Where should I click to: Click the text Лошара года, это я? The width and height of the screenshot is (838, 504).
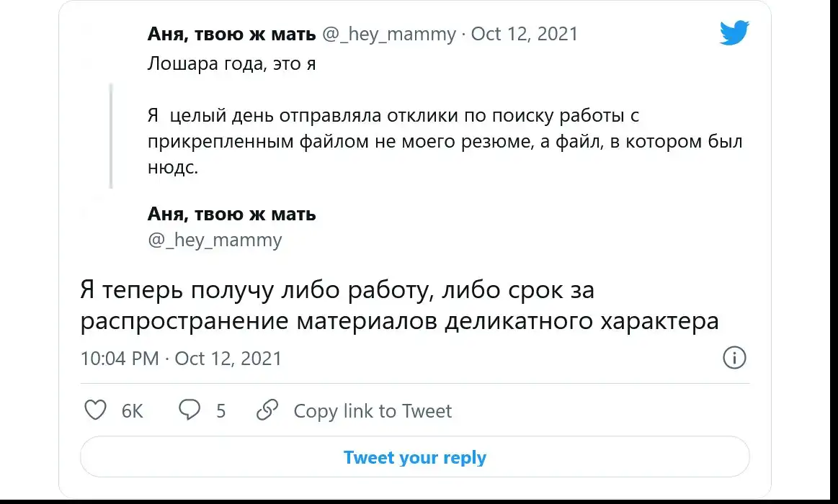click(232, 64)
